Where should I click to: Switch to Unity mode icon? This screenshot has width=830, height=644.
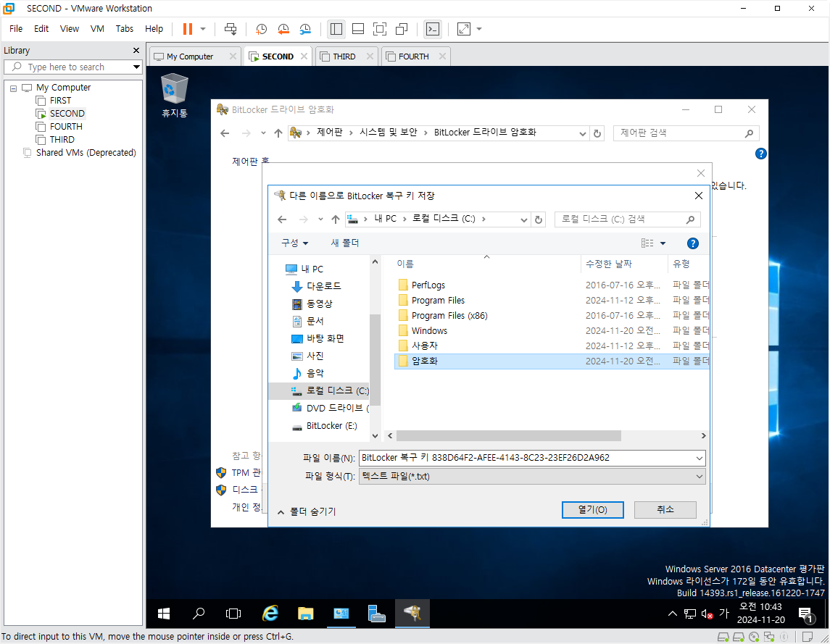pos(402,29)
